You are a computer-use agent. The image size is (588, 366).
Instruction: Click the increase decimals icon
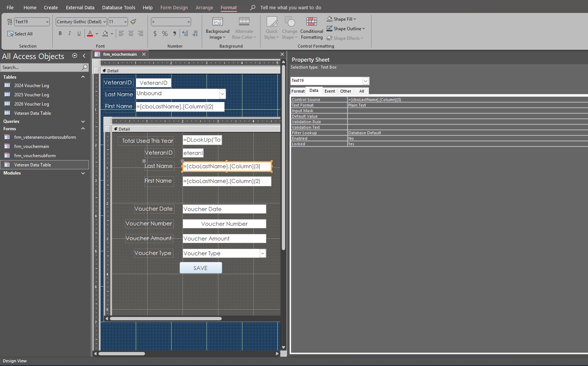pos(185,34)
